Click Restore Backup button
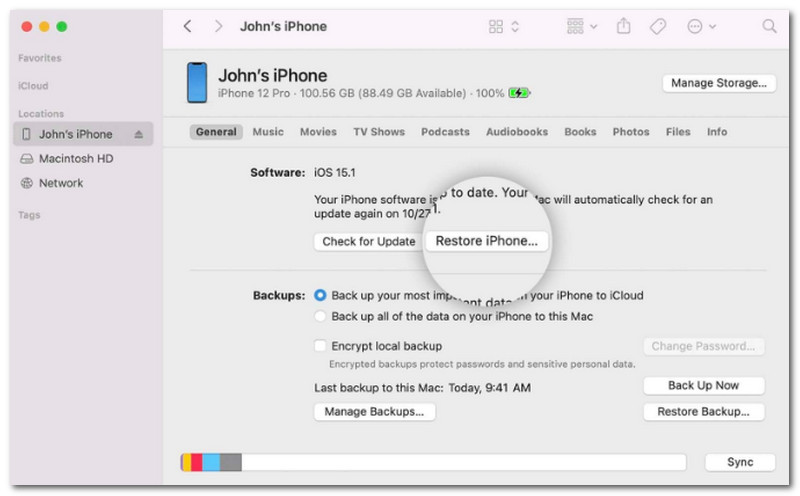Image resolution: width=800 pixels, height=496 pixels. coord(704,411)
